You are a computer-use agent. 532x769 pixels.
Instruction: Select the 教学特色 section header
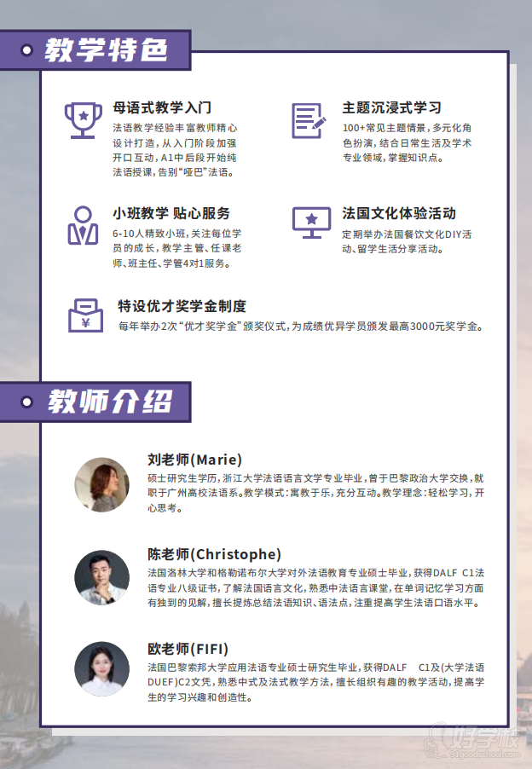point(106,50)
